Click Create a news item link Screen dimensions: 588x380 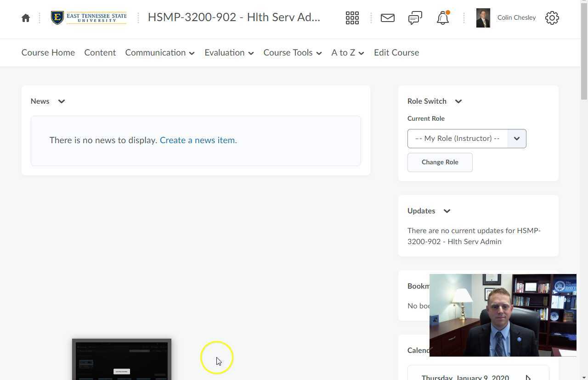click(198, 140)
